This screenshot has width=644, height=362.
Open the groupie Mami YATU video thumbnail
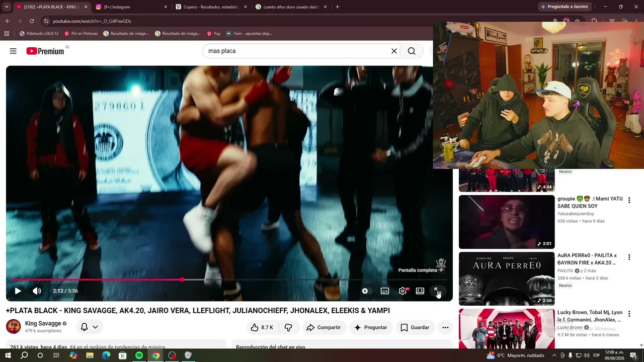tap(507, 222)
